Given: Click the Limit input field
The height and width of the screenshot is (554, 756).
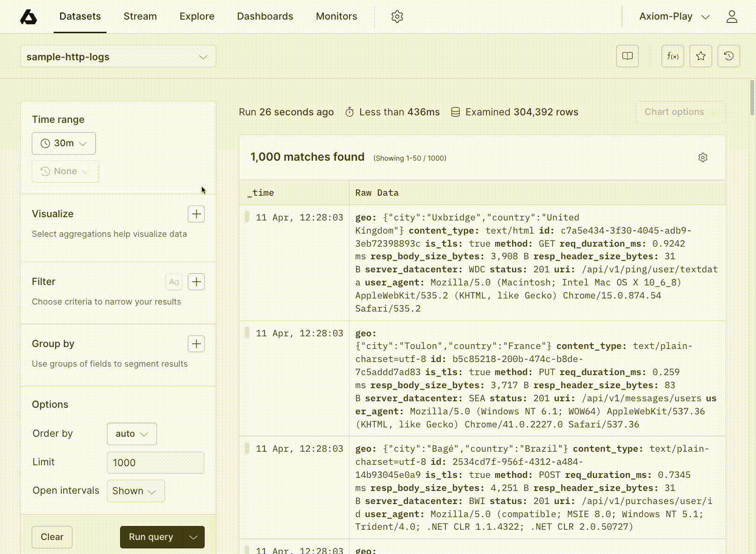Looking at the screenshot, I should point(156,462).
